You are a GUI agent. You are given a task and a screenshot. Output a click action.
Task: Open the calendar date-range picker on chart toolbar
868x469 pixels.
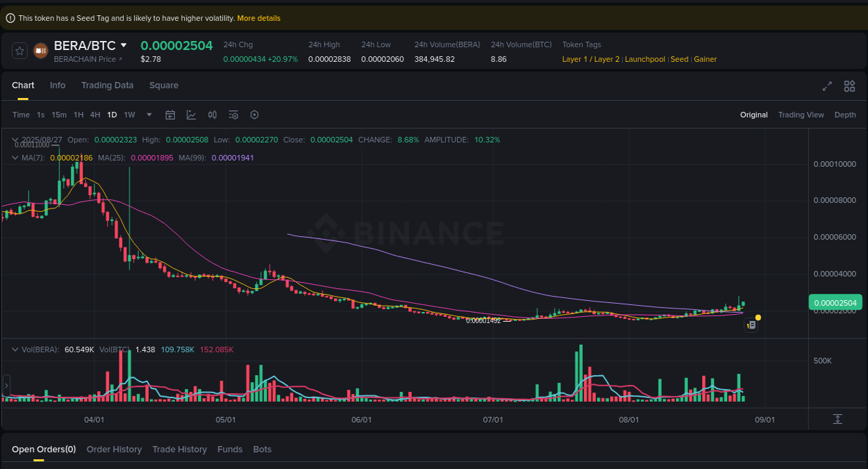pyautogui.click(x=170, y=114)
